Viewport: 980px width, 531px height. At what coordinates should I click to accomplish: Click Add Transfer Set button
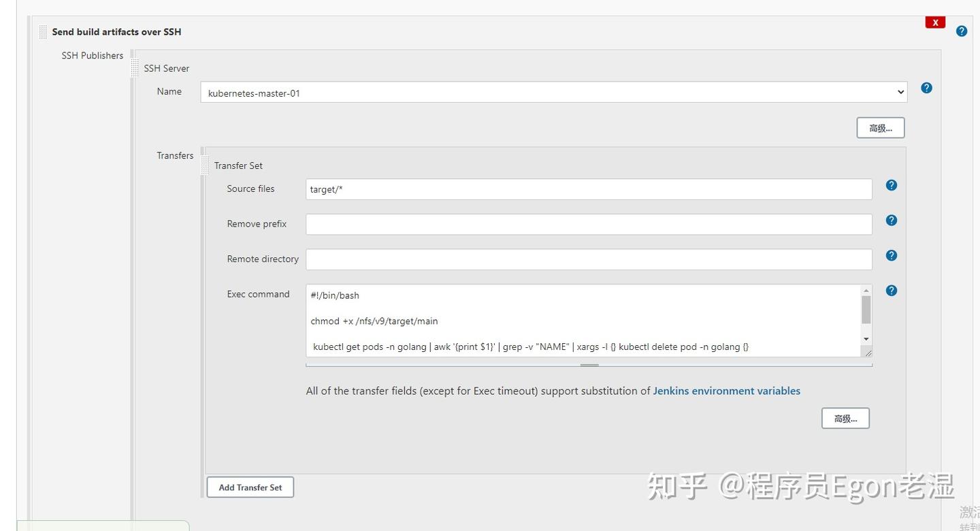(250, 487)
